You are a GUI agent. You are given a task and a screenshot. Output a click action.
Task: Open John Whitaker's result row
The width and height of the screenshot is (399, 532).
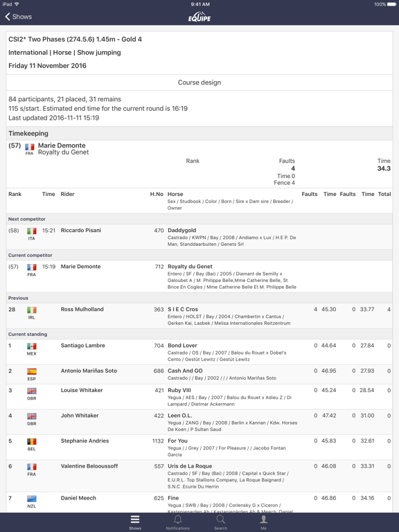(x=199, y=422)
